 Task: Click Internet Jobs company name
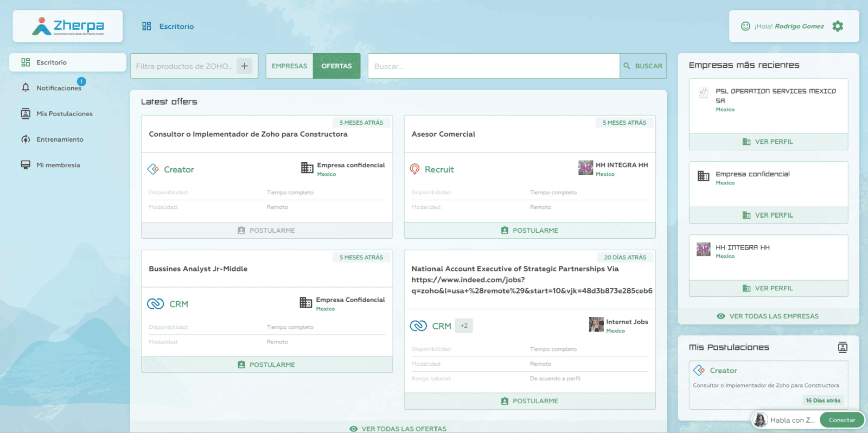pos(627,322)
